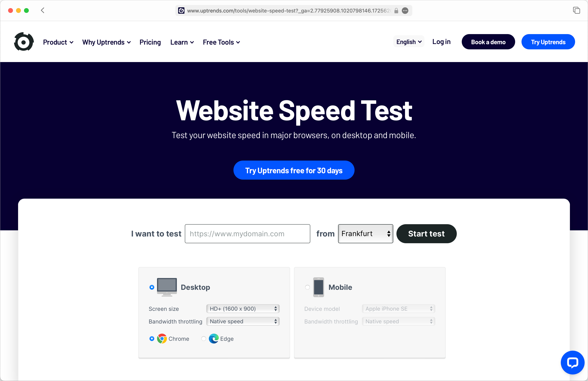The image size is (588, 381).
Task: Click the Start test button
Action: 426,233
